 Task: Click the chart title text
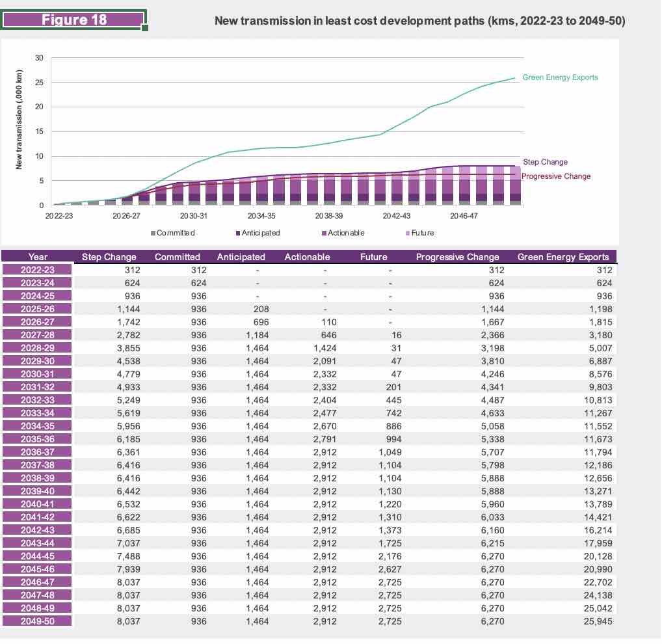(x=419, y=21)
